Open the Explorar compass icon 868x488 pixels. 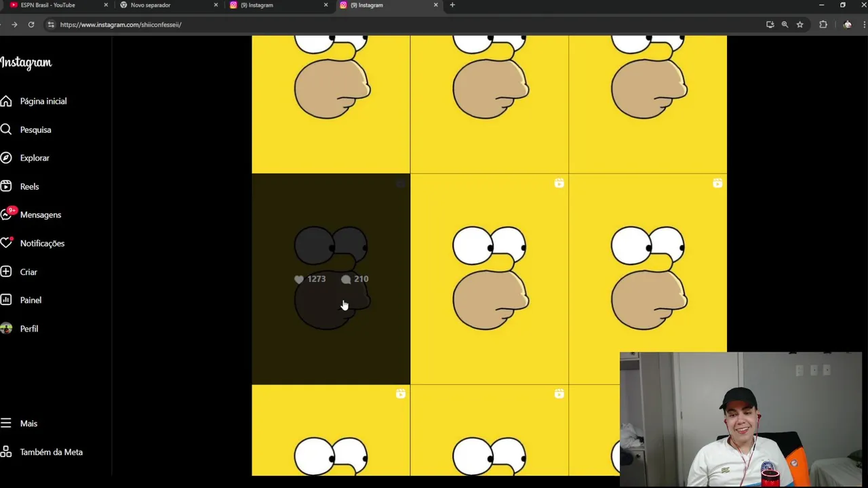tap(6, 158)
